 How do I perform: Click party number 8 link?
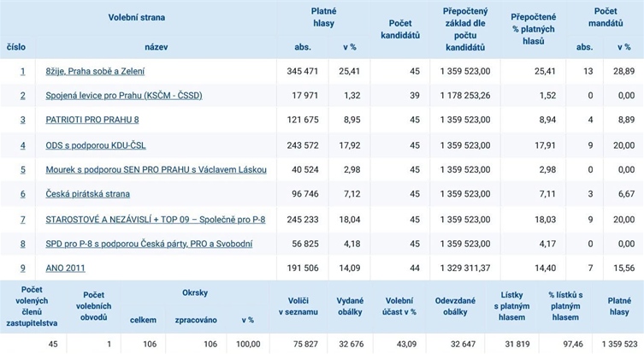tap(22, 244)
